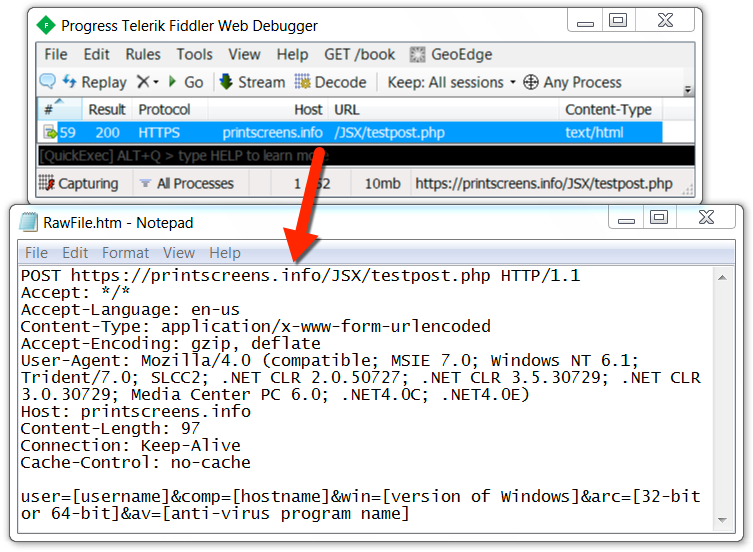
Task: Click the session 59 row icon
Action: coord(50,132)
